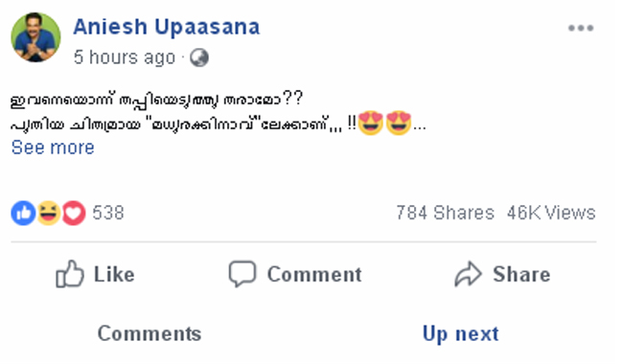Viewport: 623px width, 364px height.
Task: Expand post text with See more
Action: pos(53,148)
